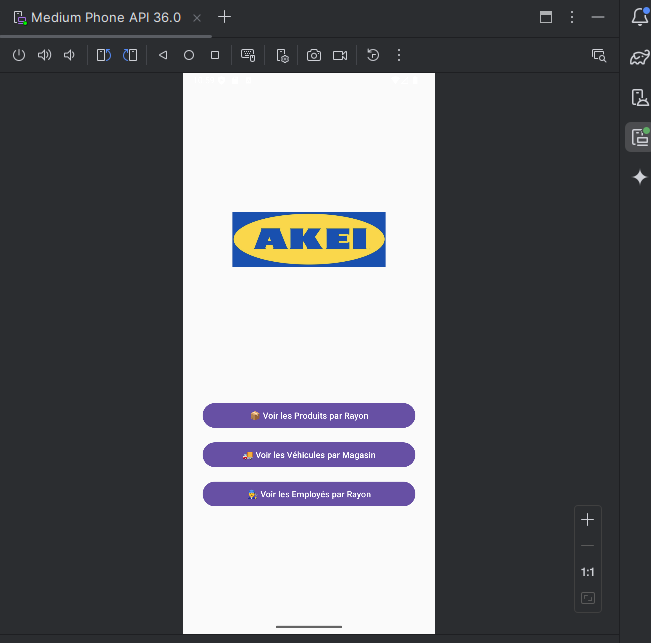Viewport: 651px width, 643px height.
Task: Switch the Running Devices window mode icon
Action: click(x=546, y=17)
